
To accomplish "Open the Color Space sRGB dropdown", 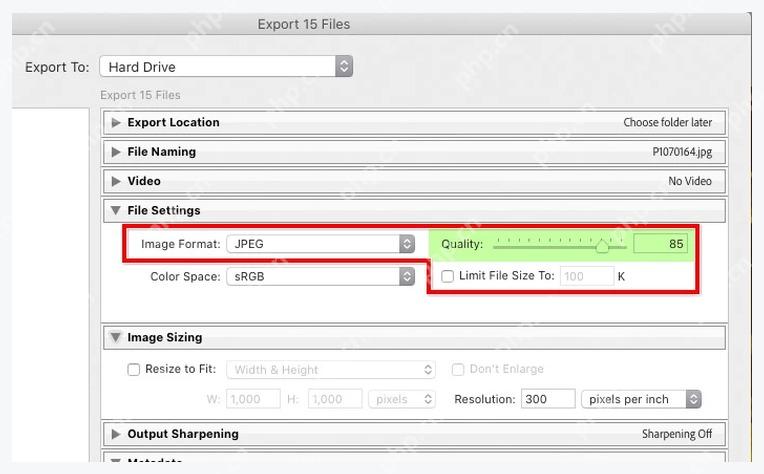I will pyautogui.click(x=321, y=276).
